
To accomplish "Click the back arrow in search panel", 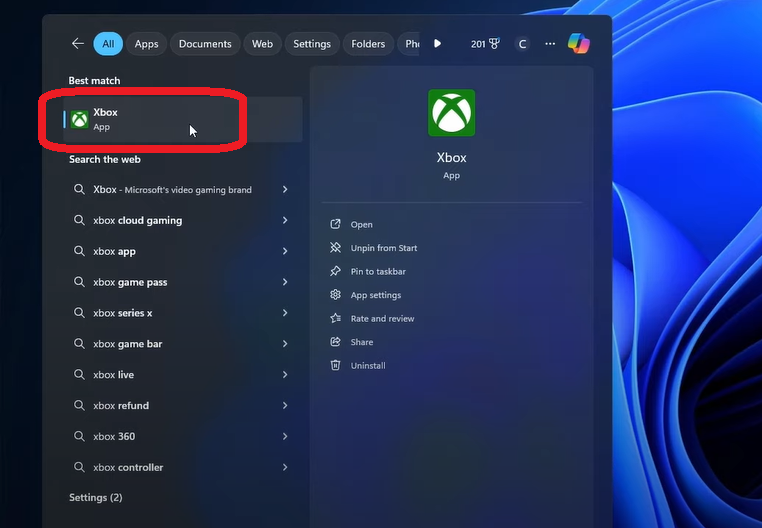I will pyautogui.click(x=78, y=44).
